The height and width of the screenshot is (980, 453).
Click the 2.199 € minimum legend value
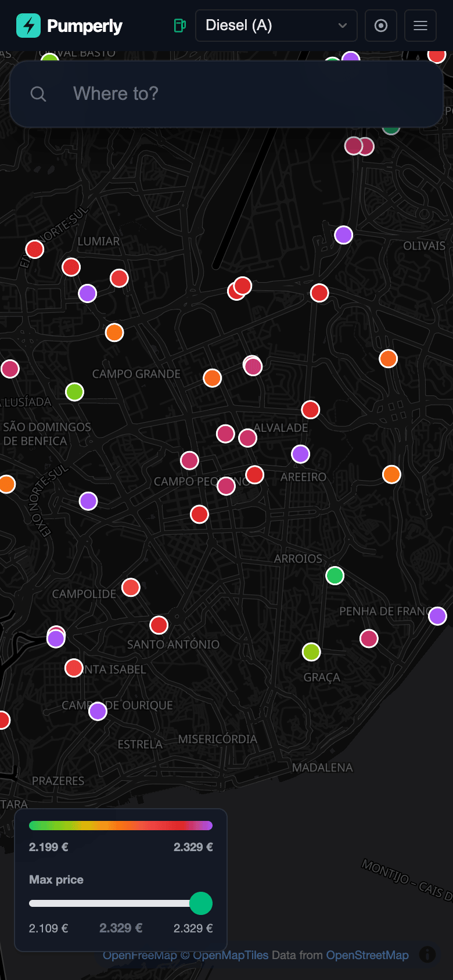[49, 847]
